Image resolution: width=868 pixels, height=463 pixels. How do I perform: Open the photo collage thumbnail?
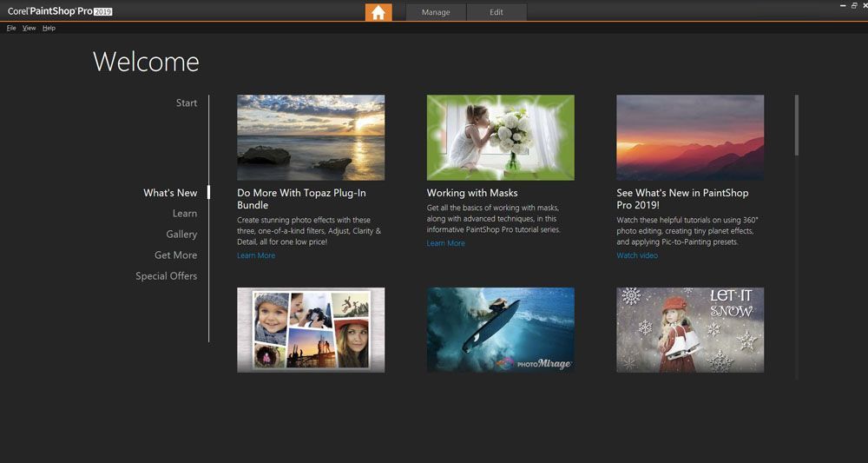pyautogui.click(x=311, y=330)
